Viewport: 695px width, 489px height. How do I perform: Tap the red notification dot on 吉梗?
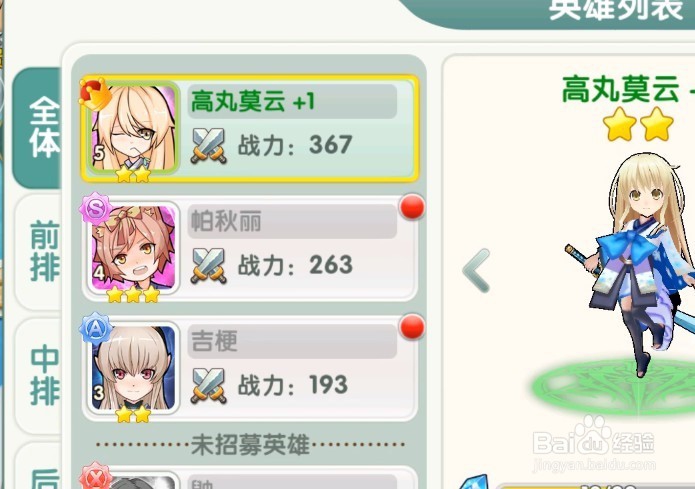412,327
